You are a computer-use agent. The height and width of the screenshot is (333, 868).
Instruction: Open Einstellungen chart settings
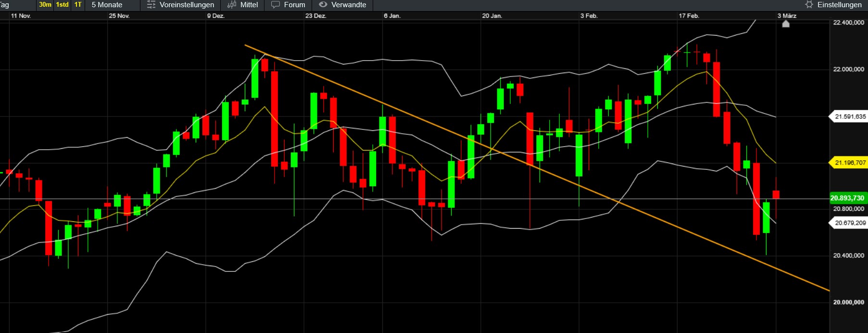coord(840,5)
